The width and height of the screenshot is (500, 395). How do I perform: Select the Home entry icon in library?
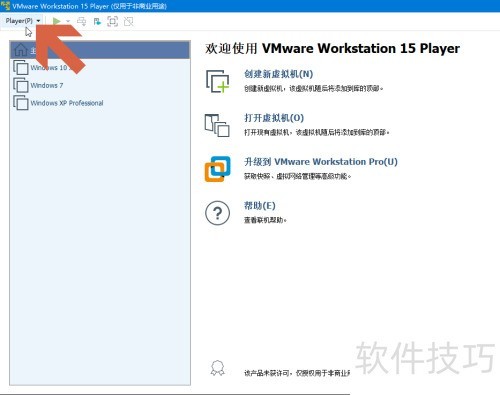(21, 50)
